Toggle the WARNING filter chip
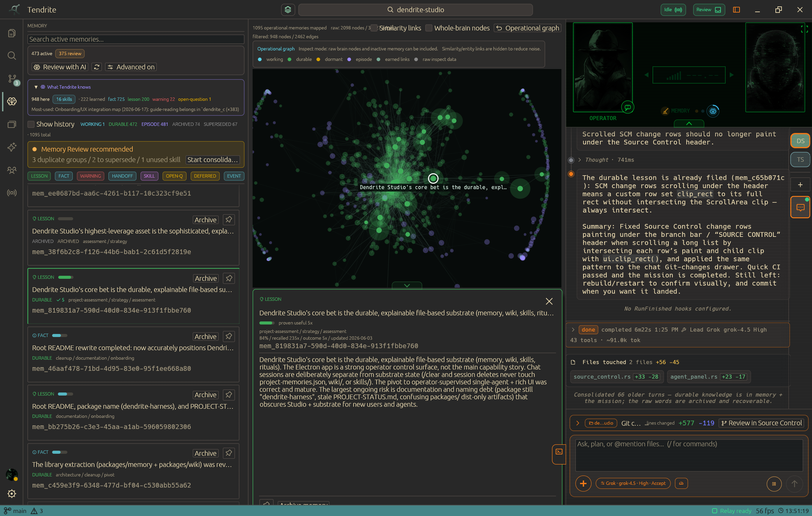This screenshot has width=812, height=516. click(x=90, y=176)
